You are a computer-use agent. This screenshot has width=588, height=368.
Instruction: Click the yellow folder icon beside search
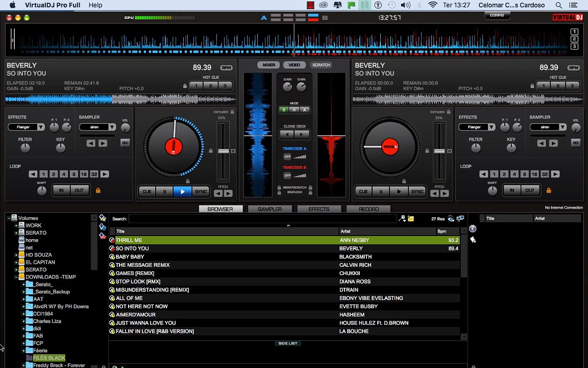point(411,219)
